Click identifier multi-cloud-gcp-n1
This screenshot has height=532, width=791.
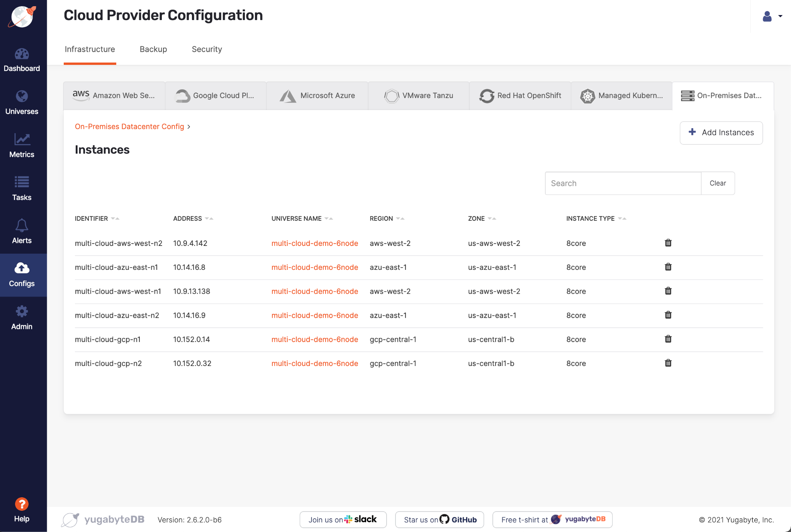pyautogui.click(x=108, y=339)
